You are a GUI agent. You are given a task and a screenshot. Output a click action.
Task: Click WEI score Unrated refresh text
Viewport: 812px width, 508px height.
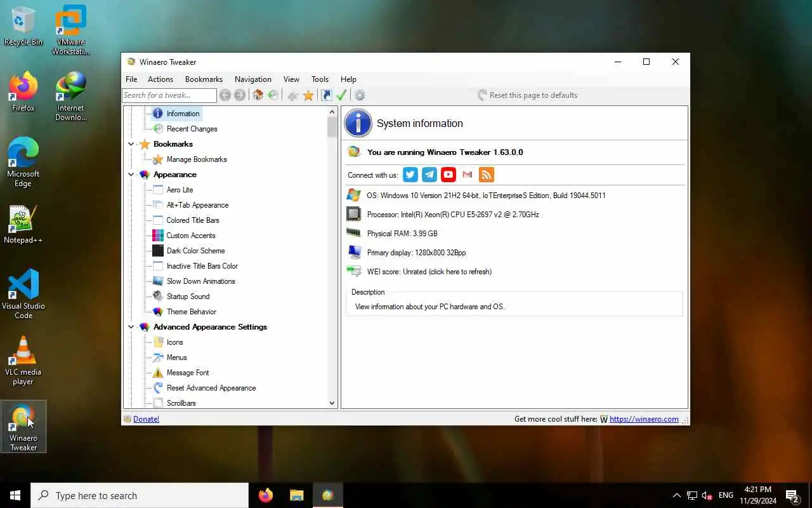click(429, 272)
